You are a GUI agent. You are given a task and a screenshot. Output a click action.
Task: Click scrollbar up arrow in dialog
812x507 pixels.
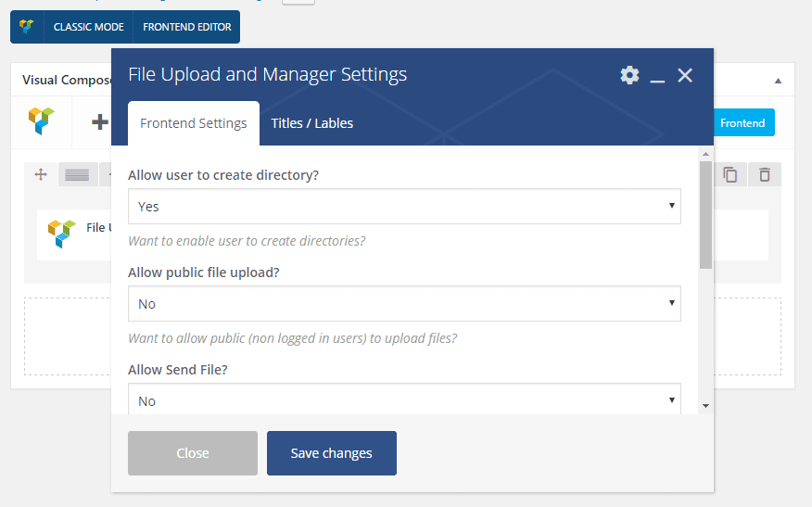tap(705, 154)
